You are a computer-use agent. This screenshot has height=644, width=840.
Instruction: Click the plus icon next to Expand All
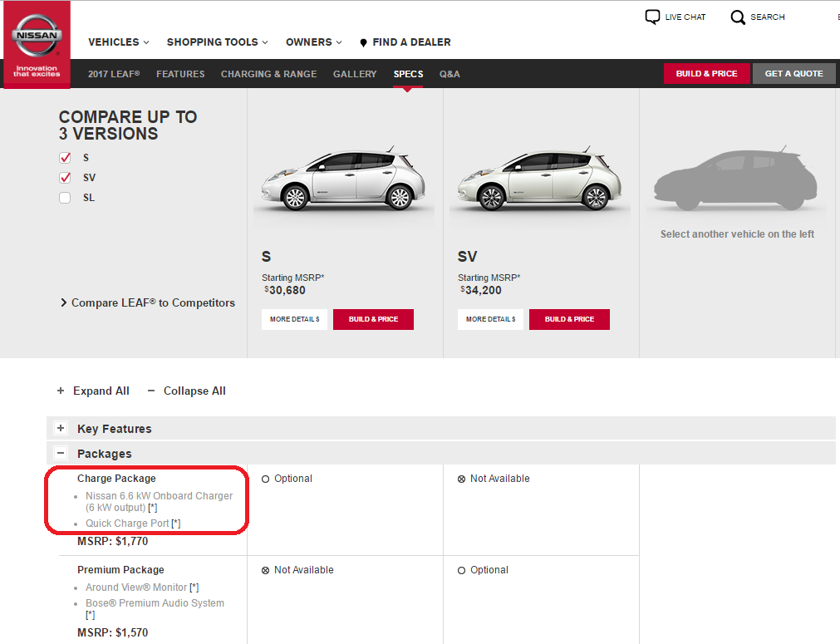pos(60,391)
